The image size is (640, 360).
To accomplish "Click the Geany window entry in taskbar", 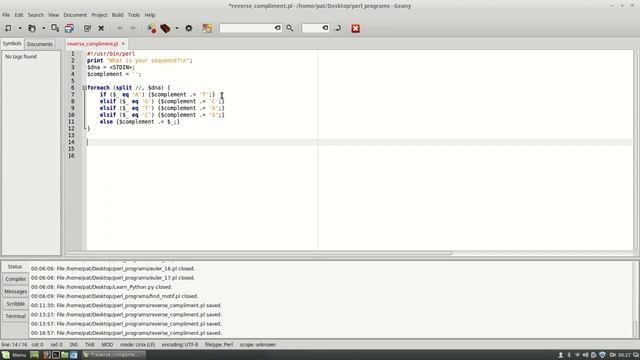I will (113, 355).
